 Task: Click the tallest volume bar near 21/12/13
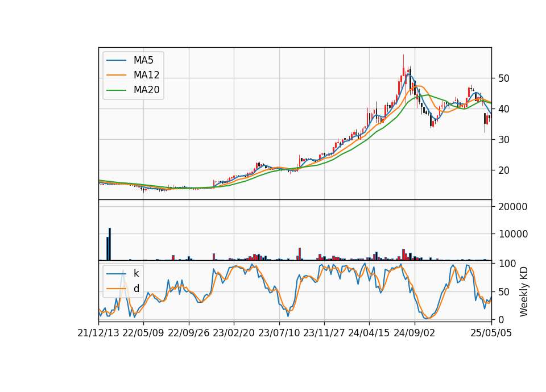tap(110, 244)
